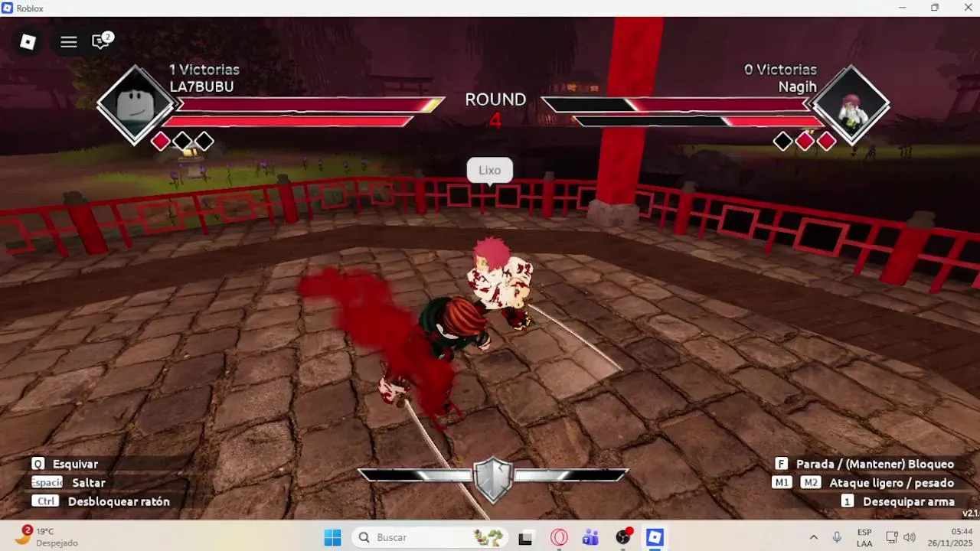Click the Q key Esquivar hint
980x551 pixels.
pyautogui.click(x=65, y=464)
